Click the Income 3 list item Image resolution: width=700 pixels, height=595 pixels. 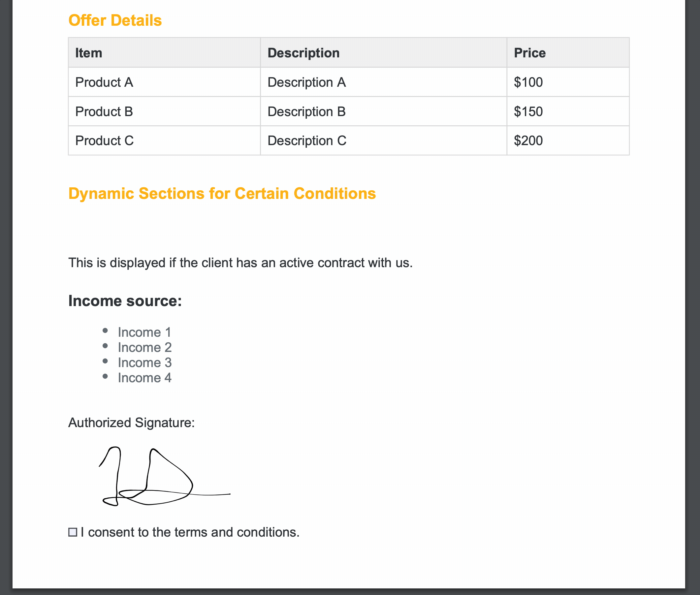(x=145, y=362)
